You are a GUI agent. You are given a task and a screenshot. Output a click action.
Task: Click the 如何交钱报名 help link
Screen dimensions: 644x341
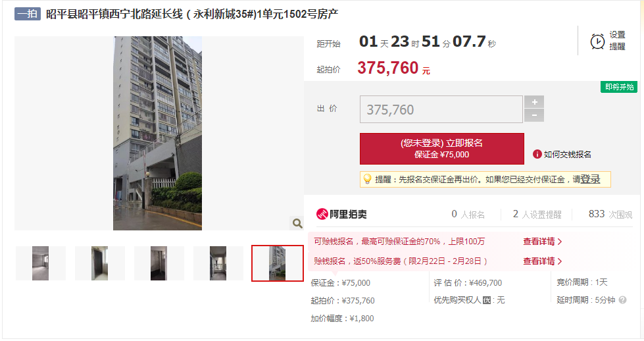click(x=567, y=155)
